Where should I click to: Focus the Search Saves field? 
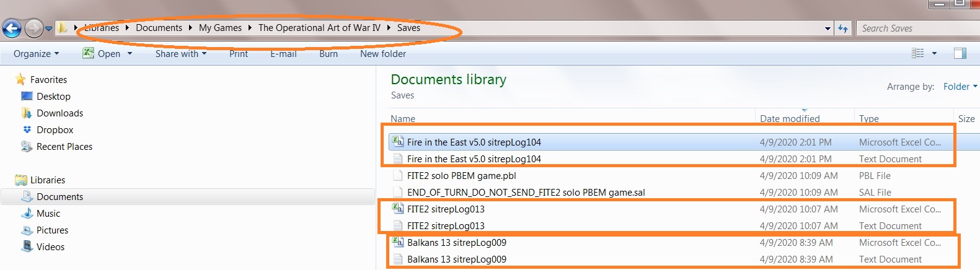point(917,28)
